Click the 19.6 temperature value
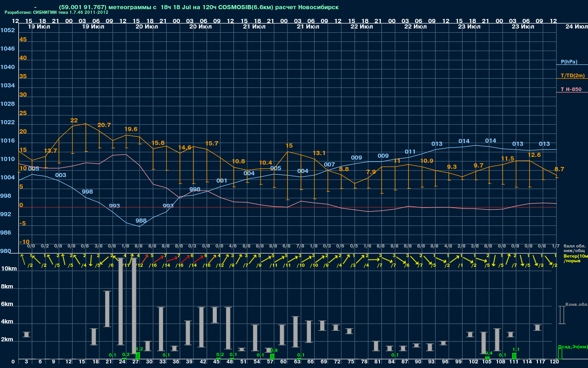This screenshot has height=368, width=588. tap(131, 129)
